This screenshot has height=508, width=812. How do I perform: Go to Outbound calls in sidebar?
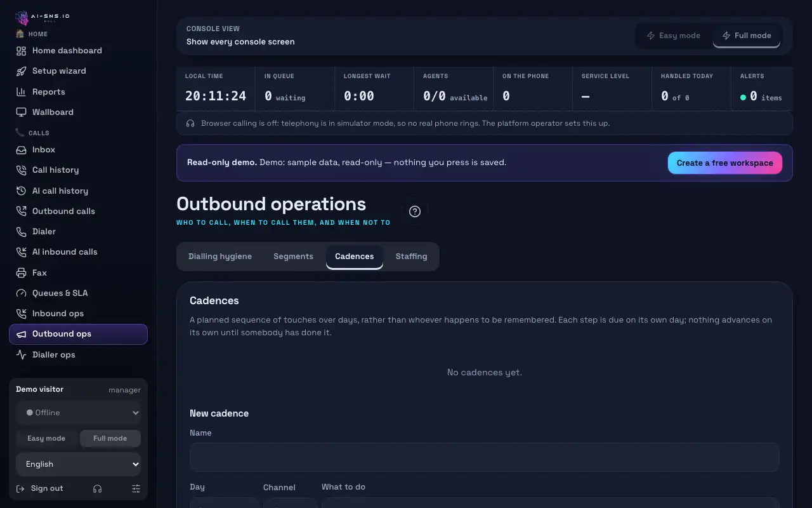(x=78, y=211)
